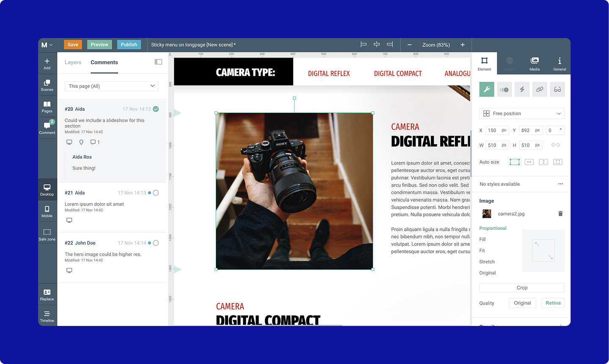Align element to left edge via toolbar icon

tap(363, 44)
